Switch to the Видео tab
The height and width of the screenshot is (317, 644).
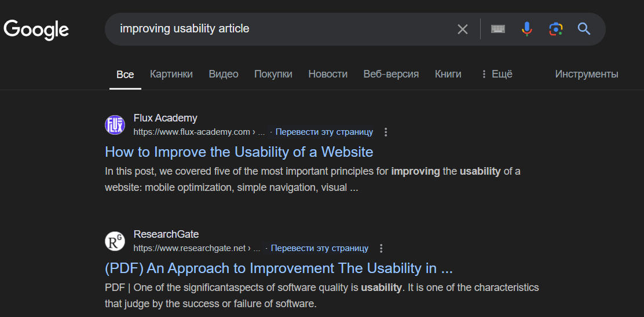point(224,74)
